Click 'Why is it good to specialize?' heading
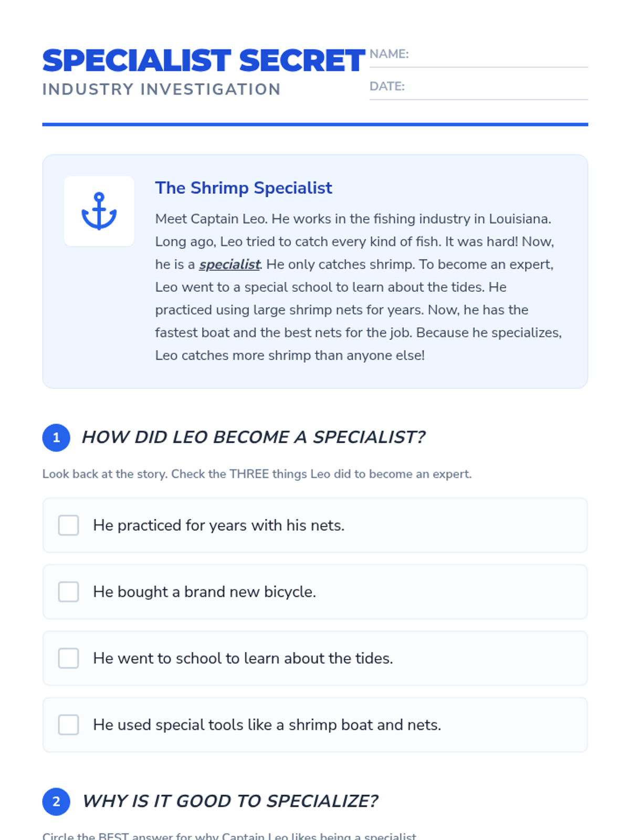 point(230,801)
